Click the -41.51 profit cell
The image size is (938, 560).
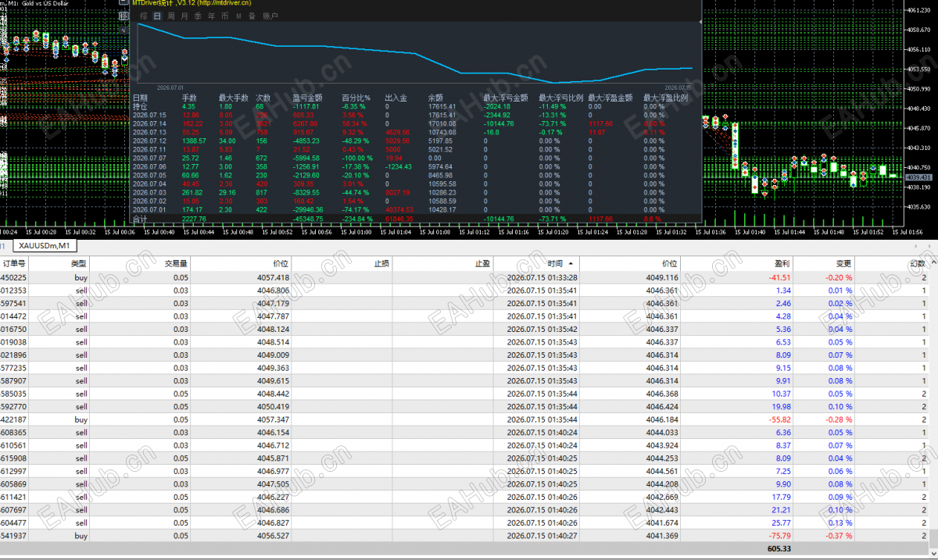coord(779,277)
